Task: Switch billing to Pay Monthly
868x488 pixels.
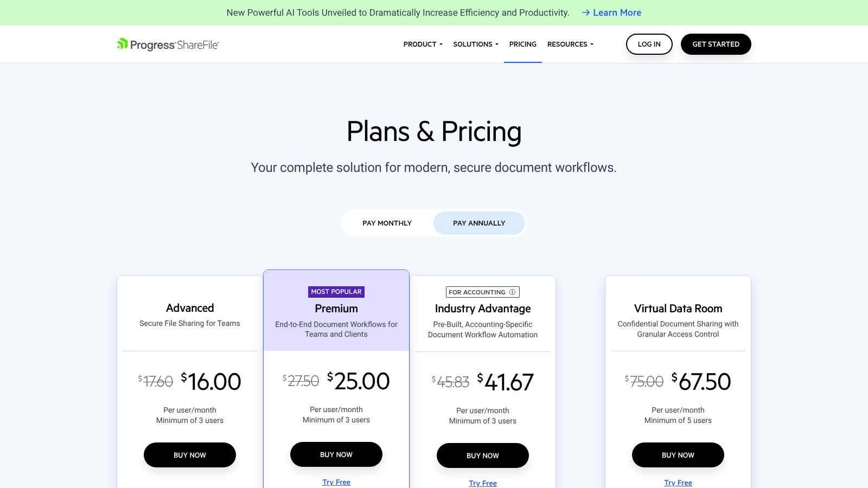Action: click(x=387, y=223)
